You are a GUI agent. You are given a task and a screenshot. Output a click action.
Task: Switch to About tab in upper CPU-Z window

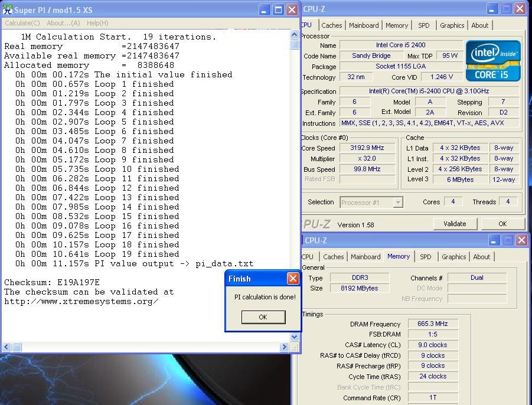(480, 25)
